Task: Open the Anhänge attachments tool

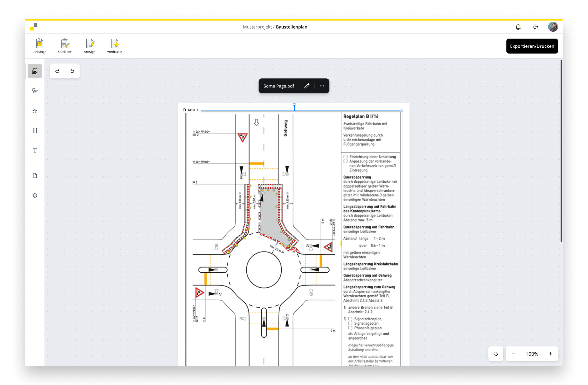Action: click(40, 46)
